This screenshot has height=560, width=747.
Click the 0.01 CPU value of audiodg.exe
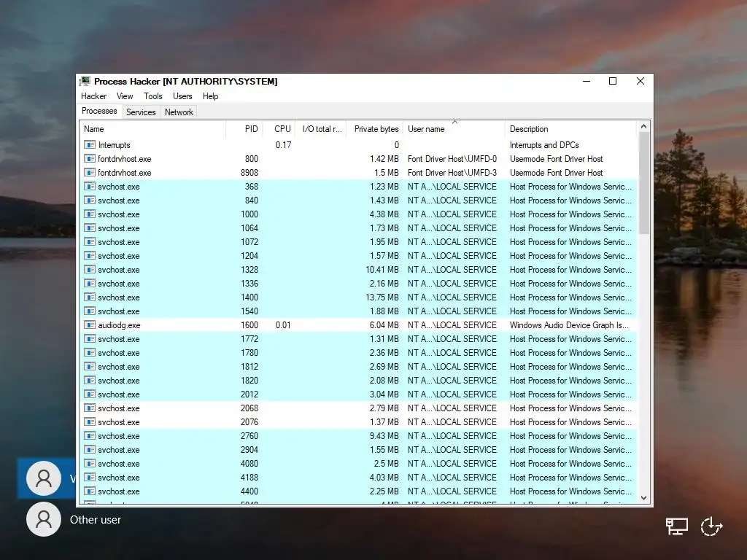[x=283, y=324]
